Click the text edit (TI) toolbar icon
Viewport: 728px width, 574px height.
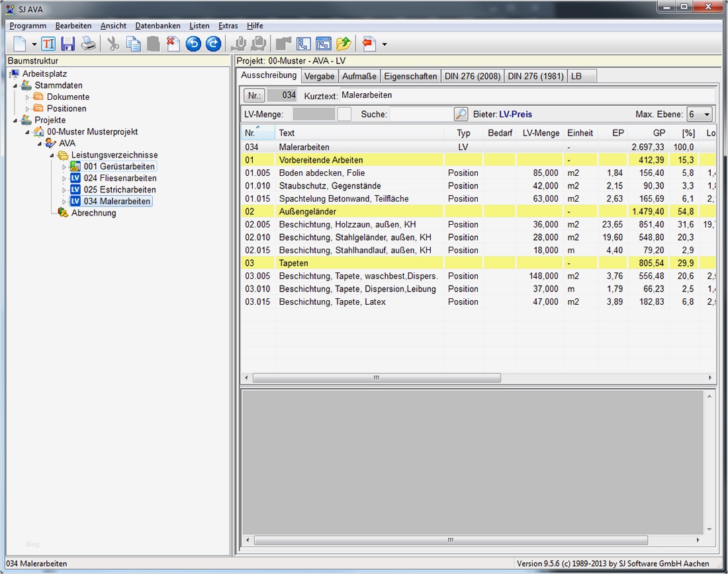(48, 44)
